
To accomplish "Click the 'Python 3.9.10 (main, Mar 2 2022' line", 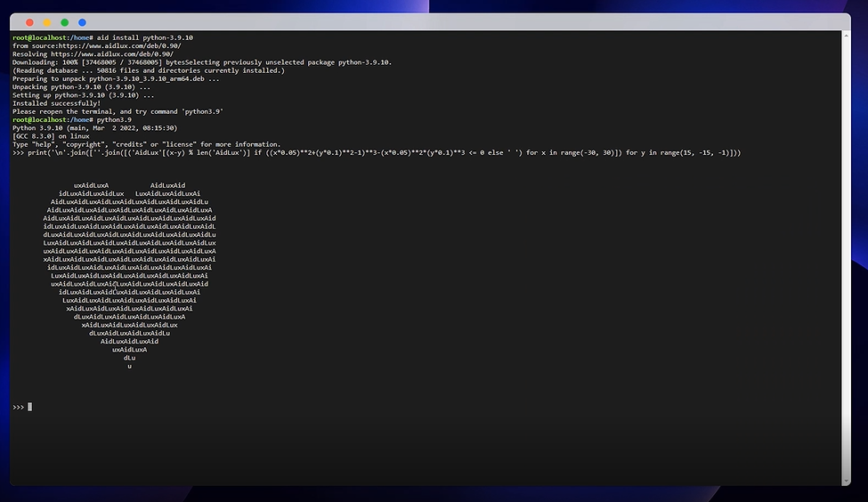I will (94, 128).
